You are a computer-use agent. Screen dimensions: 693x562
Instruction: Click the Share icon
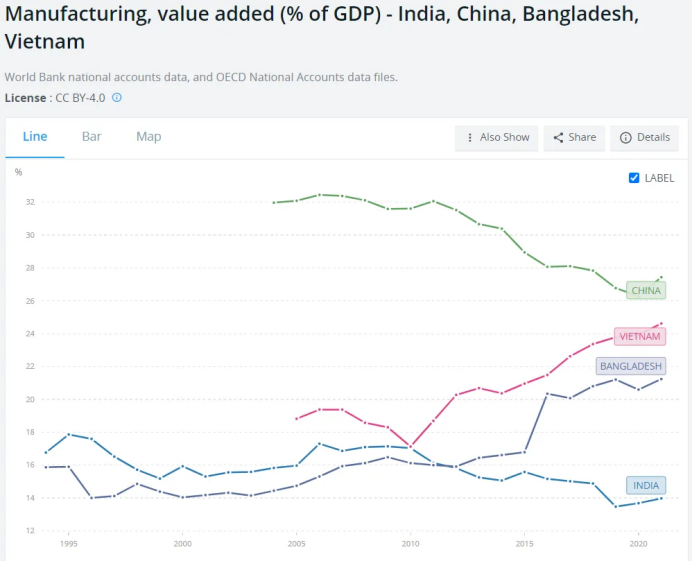pyautogui.click(x=558, y=138)
